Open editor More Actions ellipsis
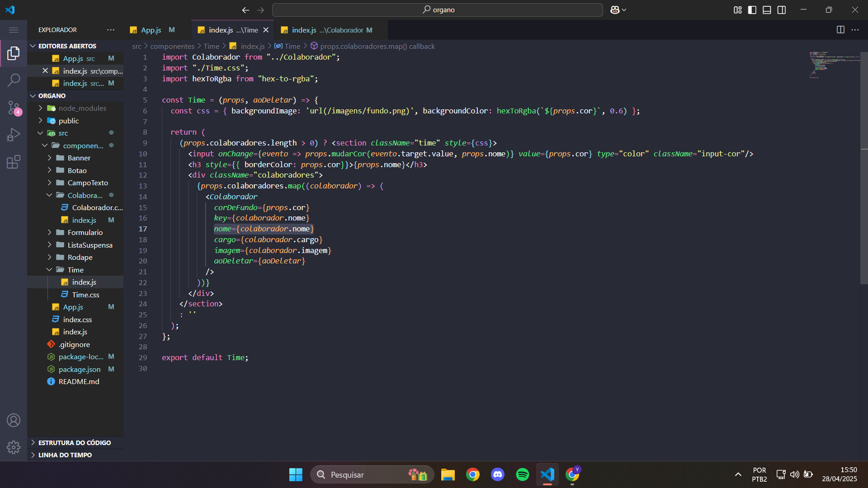 coord(855,30)
